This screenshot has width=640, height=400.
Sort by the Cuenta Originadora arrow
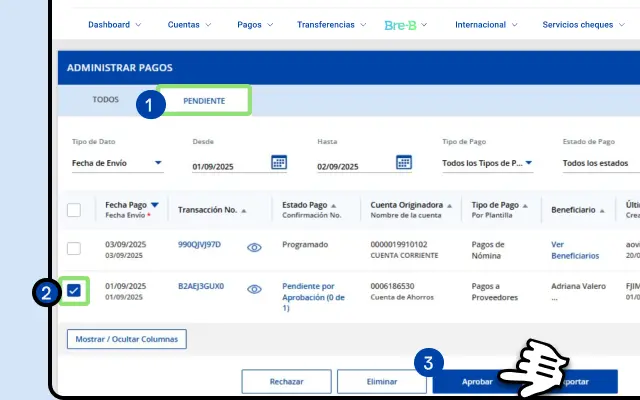tap(449, 205)
